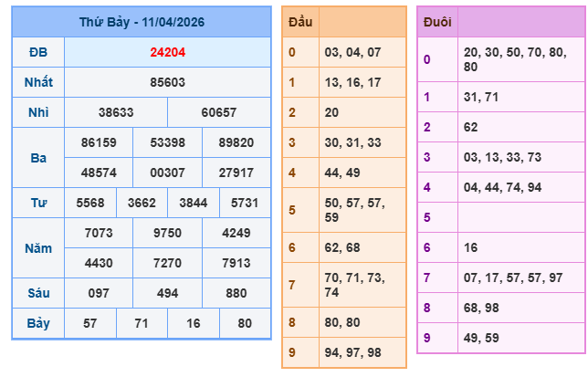Image resolution: width=588 pixels, height=377 pixels.
Task: Select first prize number 85603
Action: pyautogui.click(x=168, y=82)
